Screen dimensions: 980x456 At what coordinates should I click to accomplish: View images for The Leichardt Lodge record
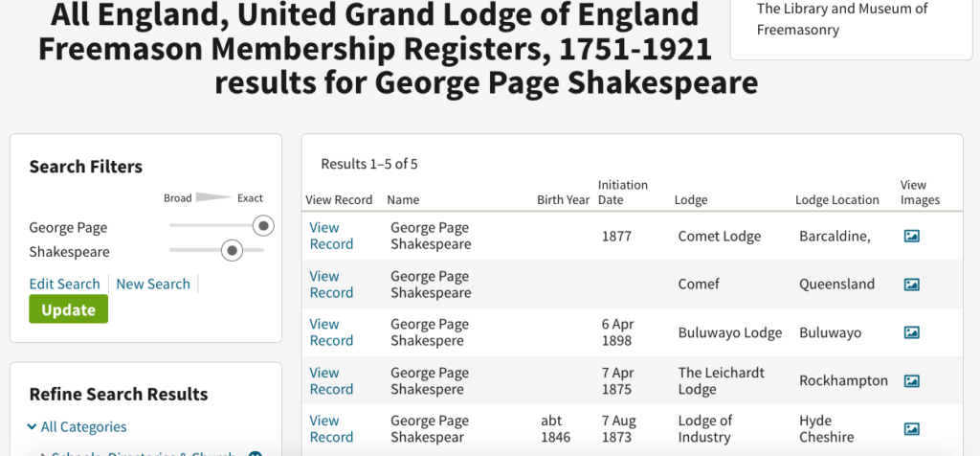911,380
